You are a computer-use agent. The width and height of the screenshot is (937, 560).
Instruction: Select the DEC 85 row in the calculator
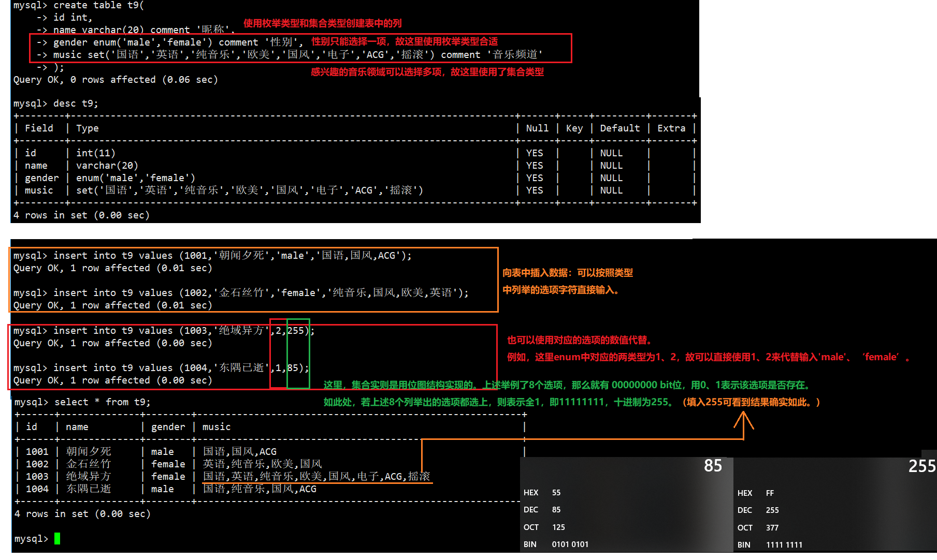point(542,510)
